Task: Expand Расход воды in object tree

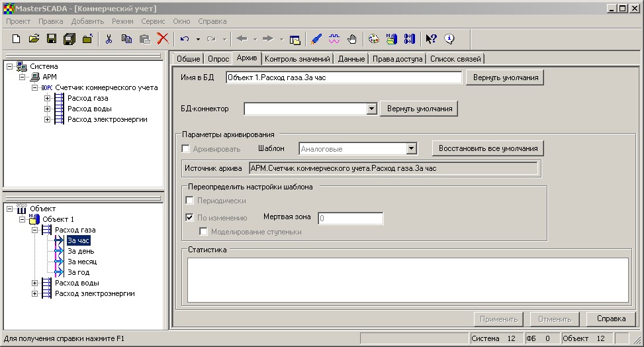Action: (x=35, y=283)
